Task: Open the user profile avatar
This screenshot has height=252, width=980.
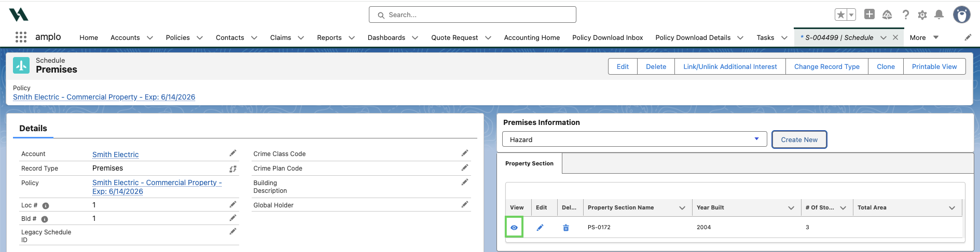Action: click(x=962, y=15)
